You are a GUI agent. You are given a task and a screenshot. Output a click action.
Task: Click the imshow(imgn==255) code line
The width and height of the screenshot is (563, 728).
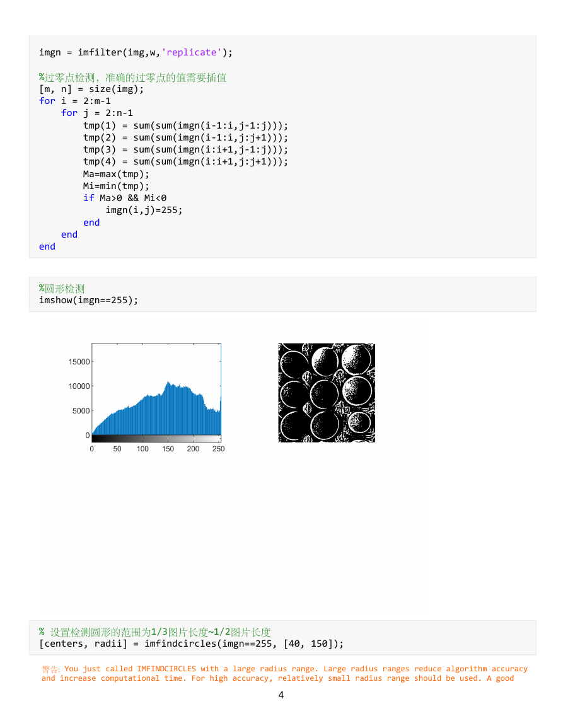click(x=89, y=301)
